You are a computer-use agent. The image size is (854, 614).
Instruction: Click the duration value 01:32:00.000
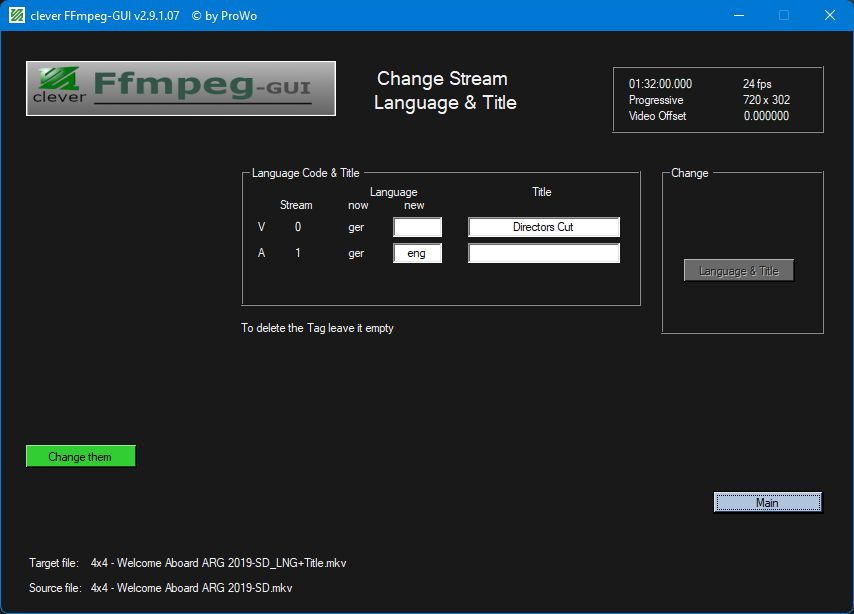coord(660,84)
